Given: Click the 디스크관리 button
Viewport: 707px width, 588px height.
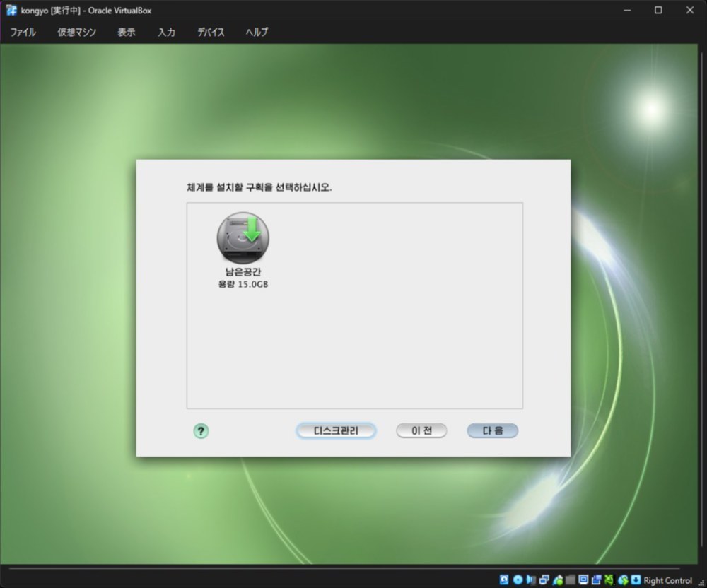Looking at the screenshot, I should click(336, 430).
